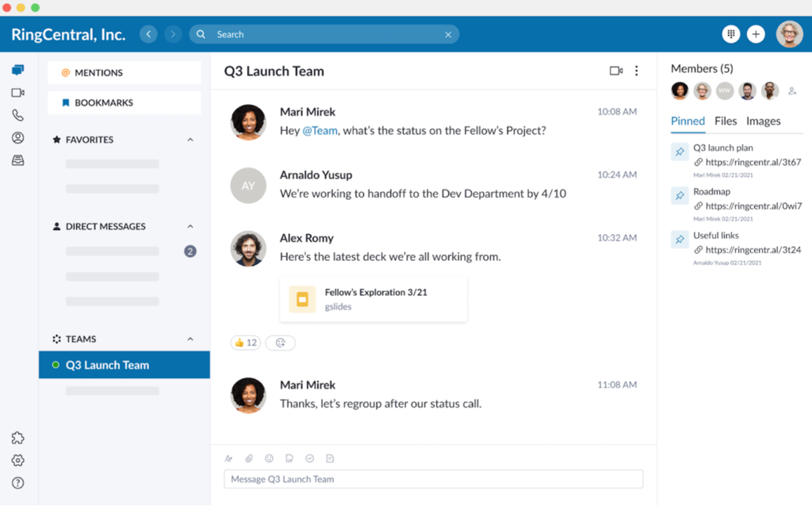Open the Images tab in Members panel
812x507 pixels.
[x=764, y=121]
